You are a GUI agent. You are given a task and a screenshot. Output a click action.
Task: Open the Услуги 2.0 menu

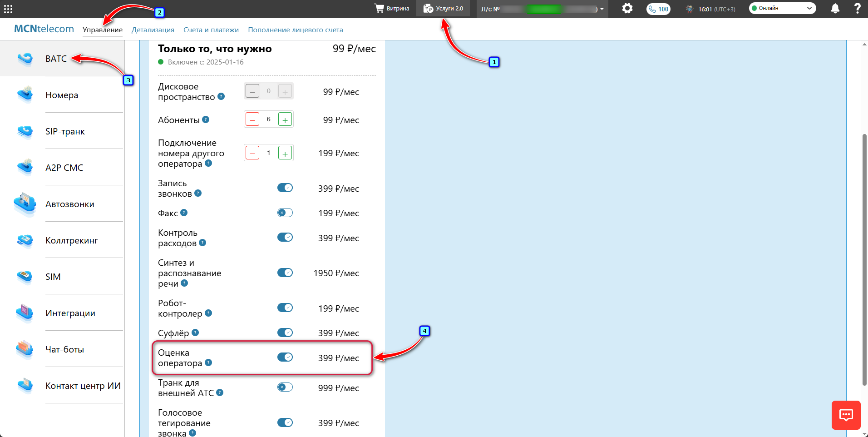(x=443, y=9)
